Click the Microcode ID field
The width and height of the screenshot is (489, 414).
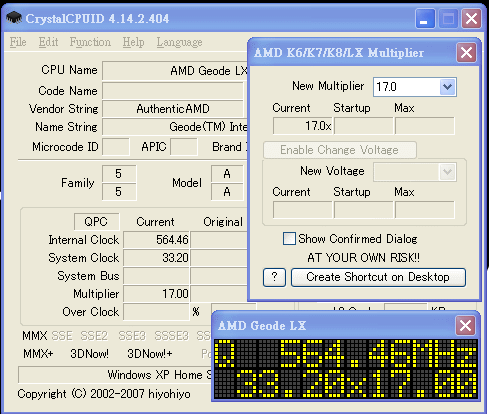pyautogui.click(x=116, y=147)
